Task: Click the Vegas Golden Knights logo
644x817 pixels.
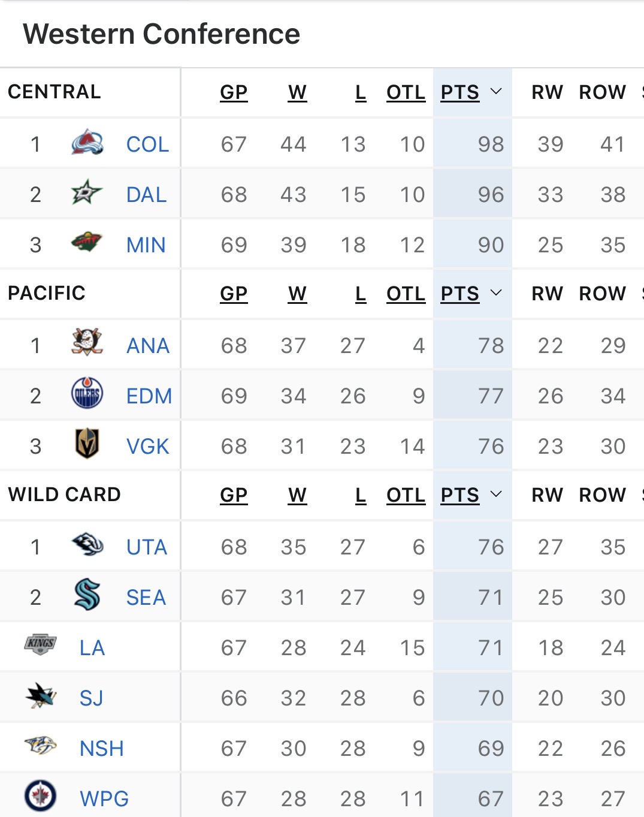Action: point(87,444)
